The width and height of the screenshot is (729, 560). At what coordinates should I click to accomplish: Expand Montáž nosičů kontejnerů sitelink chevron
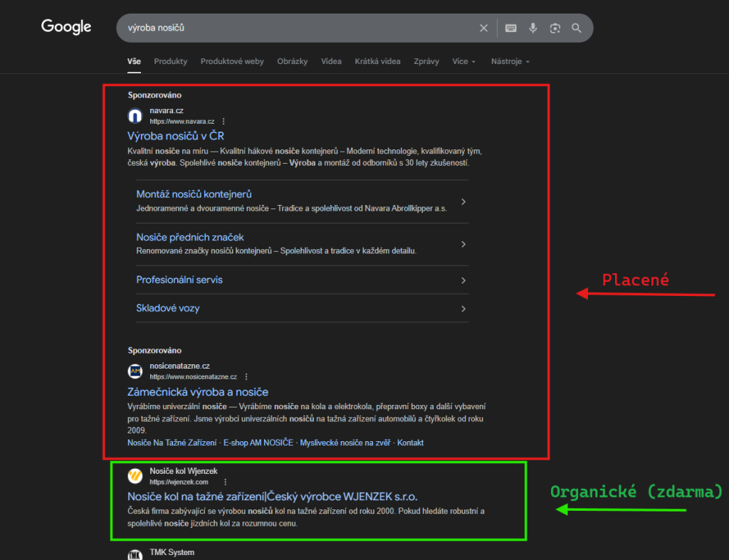463,202
